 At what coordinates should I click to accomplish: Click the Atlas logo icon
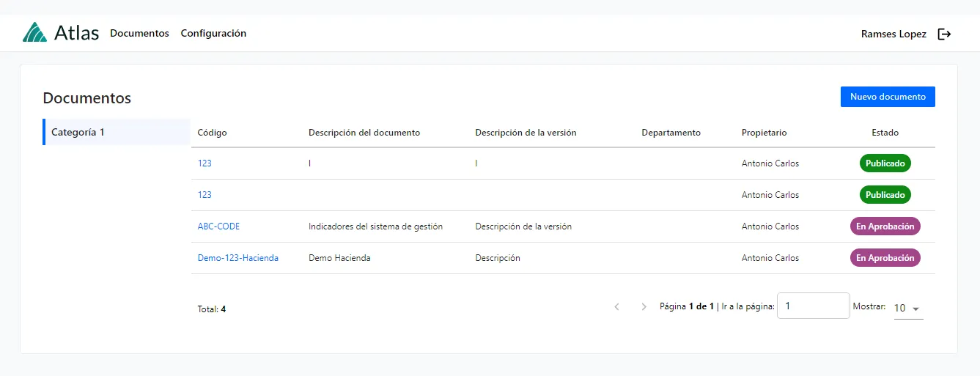(x=34, y=33)
